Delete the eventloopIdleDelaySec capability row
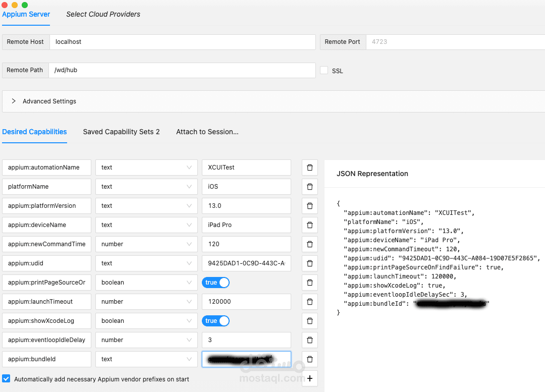This screenshot has width=545, height=392. (310, 340)
